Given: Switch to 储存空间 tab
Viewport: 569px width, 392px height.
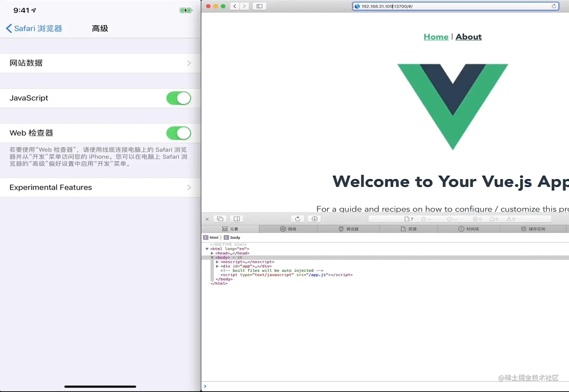Looking at the screenshot, I should click(x=533, y=229).
